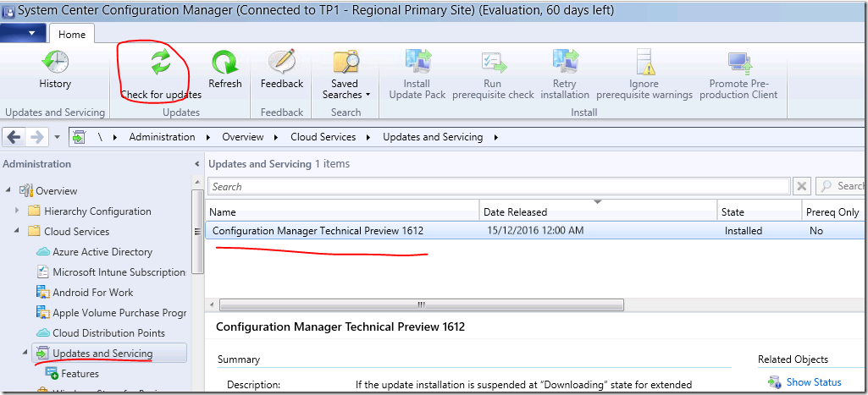Click the Search button
The width and height of the screenshot is (868, 395).
840,186
